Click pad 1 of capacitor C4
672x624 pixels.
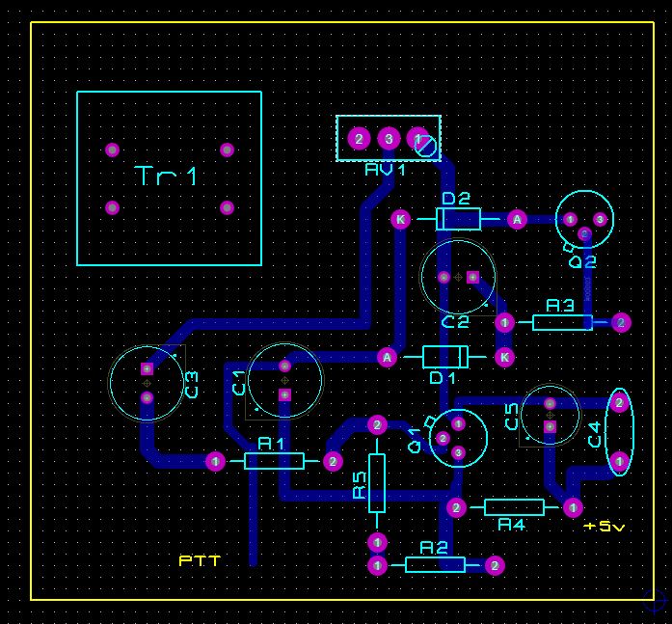[619, 462]
